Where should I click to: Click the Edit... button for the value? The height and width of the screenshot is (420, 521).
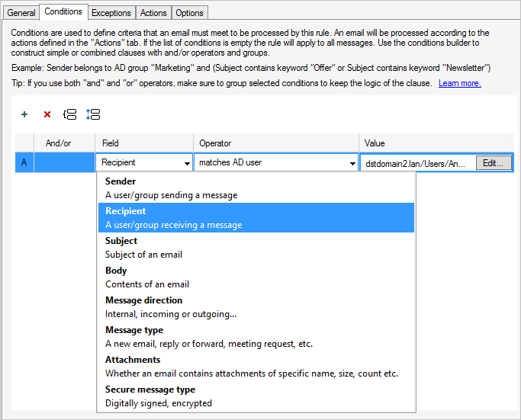tap(494, 163)
